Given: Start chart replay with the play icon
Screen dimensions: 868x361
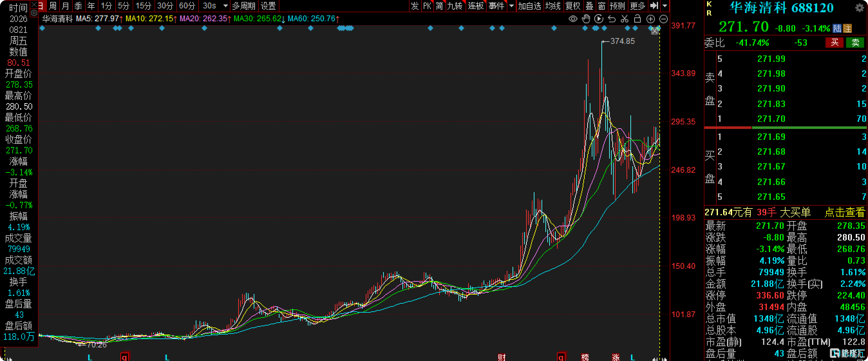Looking at the screenshot, I should pos(599,19).
